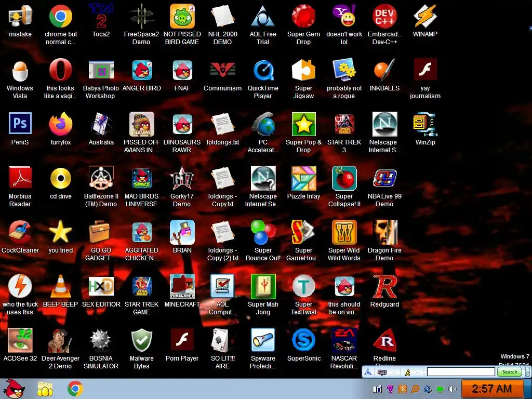
Task: Open the Australia spider solitaire icon
Action: [101, 124]
